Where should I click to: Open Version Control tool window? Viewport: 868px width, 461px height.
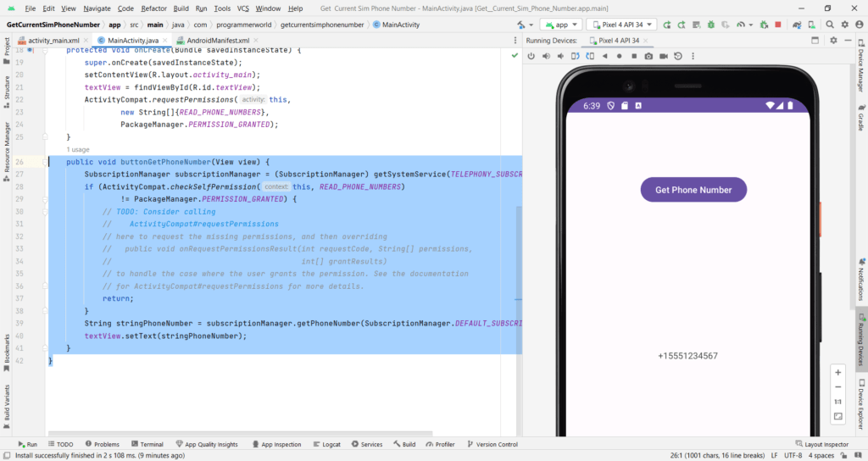[x=492, y=444]
